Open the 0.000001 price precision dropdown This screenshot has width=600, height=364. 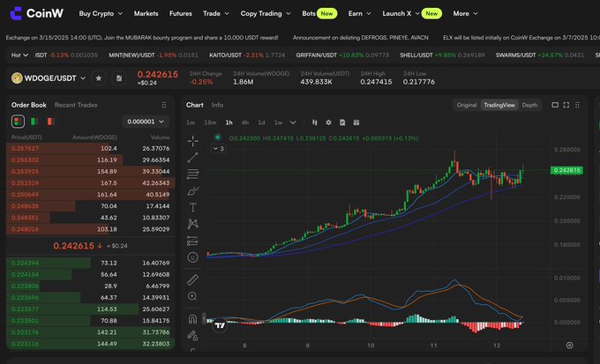point(146,122)
